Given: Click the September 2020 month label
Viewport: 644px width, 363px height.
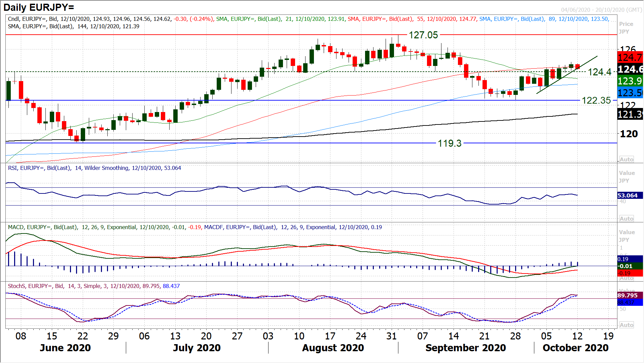Looking at the screenshot, I should click(x=466, y=348).
